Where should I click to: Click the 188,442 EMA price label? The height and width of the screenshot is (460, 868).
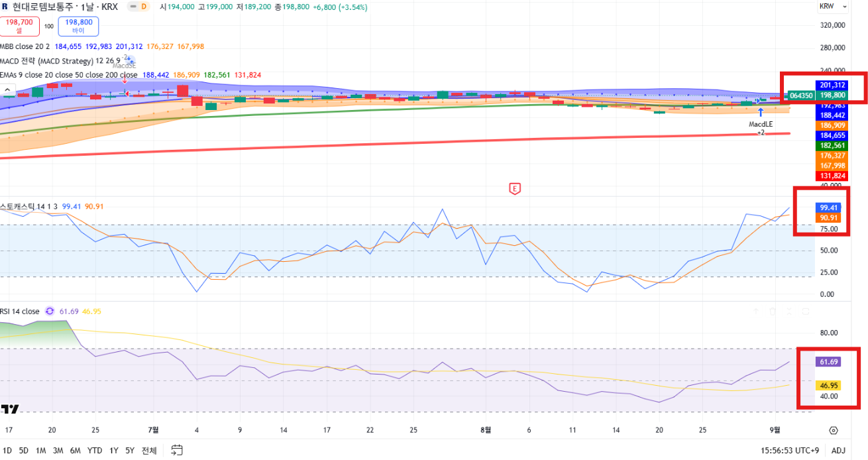click(x=833, y=115)
